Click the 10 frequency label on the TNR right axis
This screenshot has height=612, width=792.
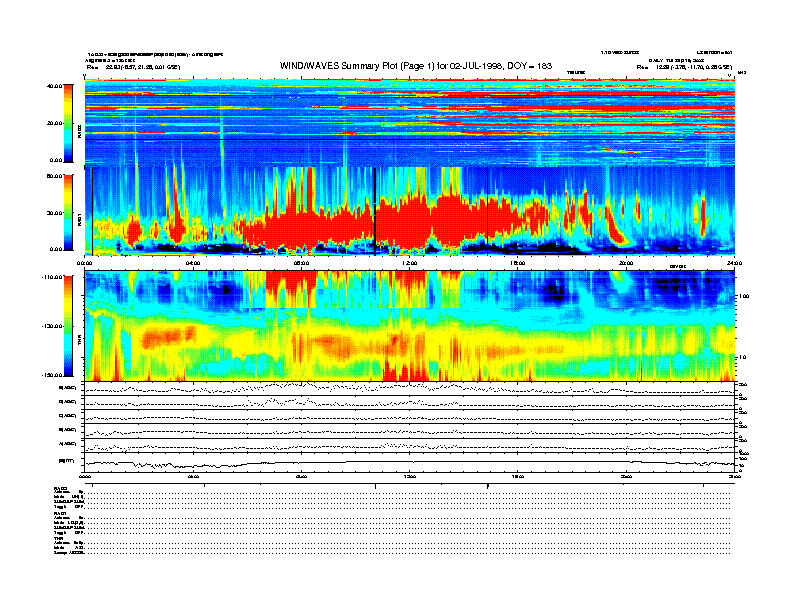pos(742,357)
